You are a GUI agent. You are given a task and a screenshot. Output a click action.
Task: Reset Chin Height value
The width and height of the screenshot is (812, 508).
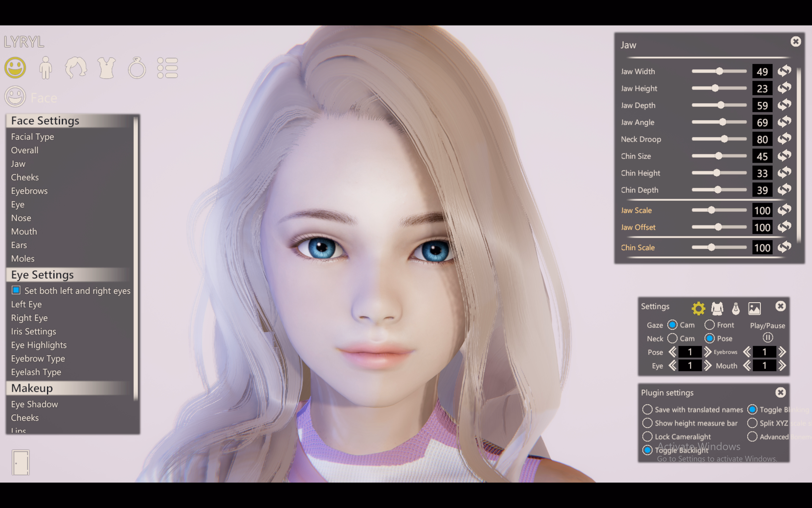(x=785, y=173)
